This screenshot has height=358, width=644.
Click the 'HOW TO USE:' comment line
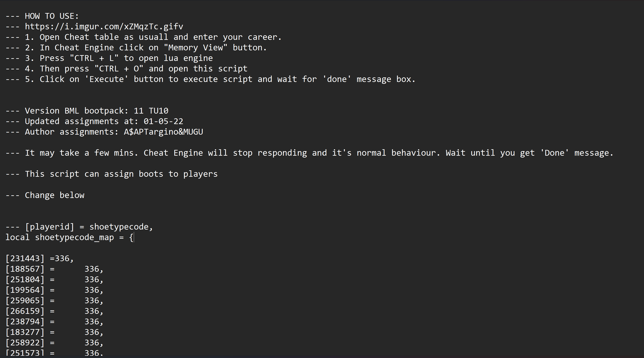pos(42,16)
